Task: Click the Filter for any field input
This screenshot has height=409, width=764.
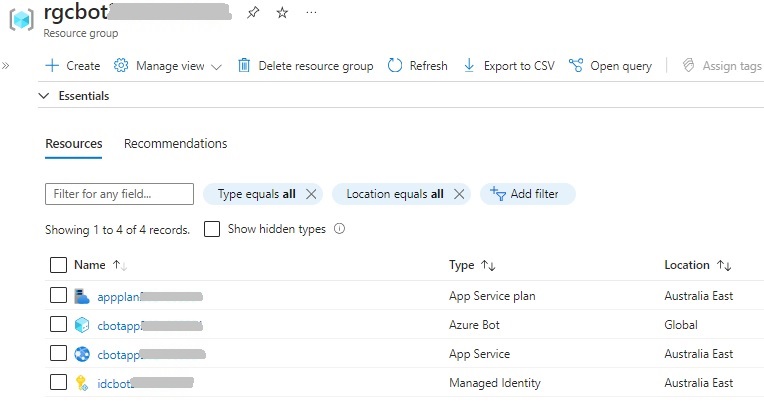Action: pyautogui.click(x=119, y=194)
